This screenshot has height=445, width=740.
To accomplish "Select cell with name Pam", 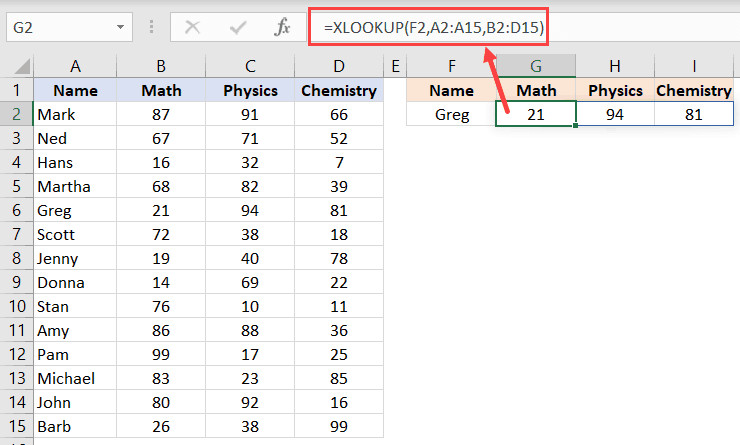I will 75,354.
